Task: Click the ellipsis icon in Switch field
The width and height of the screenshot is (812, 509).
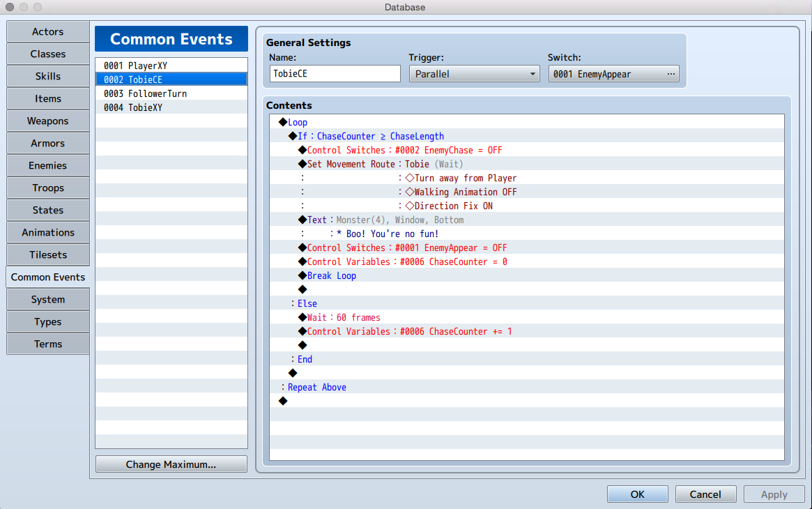Action: (x=671, y=73)
